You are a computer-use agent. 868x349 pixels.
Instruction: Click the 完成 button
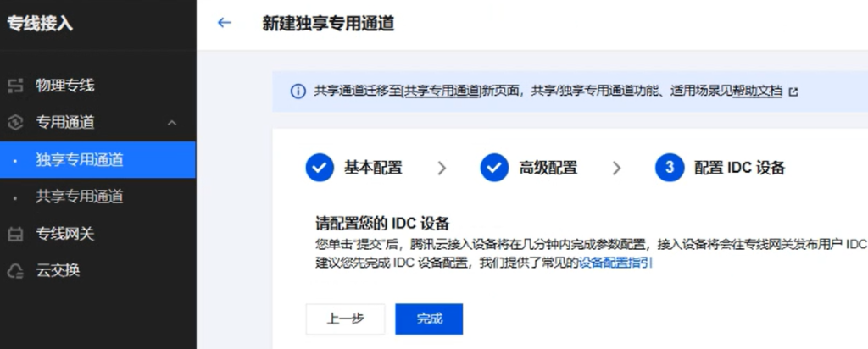pos(429,319)
